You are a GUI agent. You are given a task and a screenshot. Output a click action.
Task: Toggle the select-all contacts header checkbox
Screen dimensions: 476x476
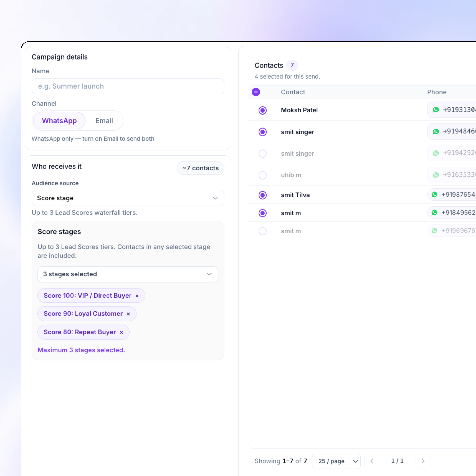click(x=256, y=92)
